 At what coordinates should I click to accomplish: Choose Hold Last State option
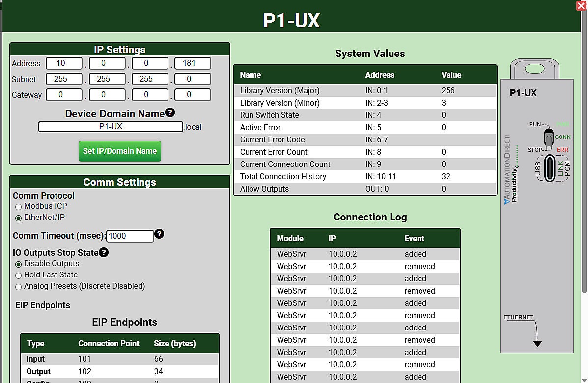18,275
